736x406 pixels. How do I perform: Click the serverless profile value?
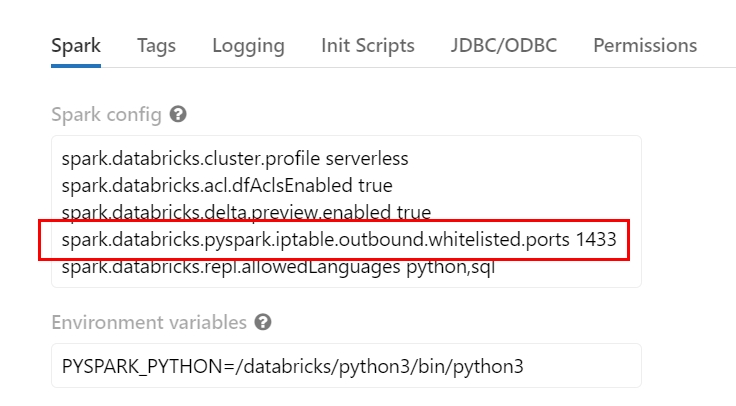367,159
